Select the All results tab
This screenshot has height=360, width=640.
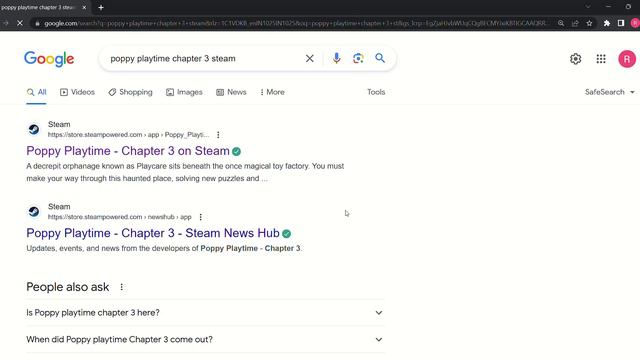pyautogui.click(x=36, y=92)
